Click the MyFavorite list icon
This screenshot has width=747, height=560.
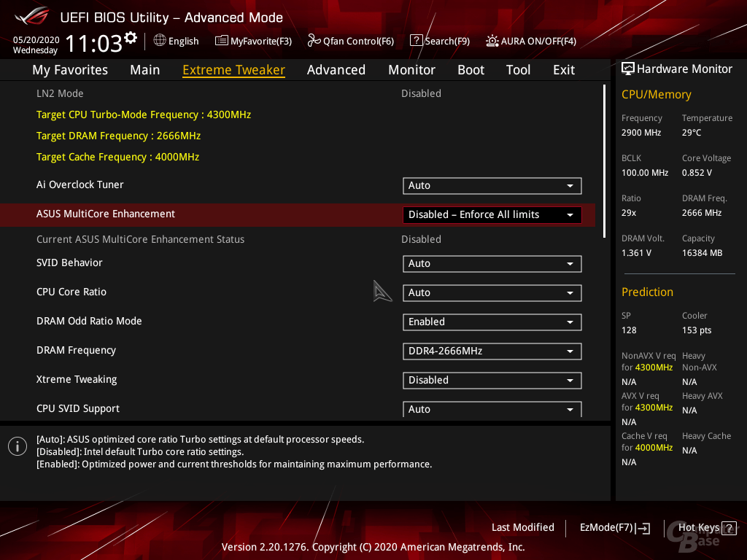coord(222,41)
